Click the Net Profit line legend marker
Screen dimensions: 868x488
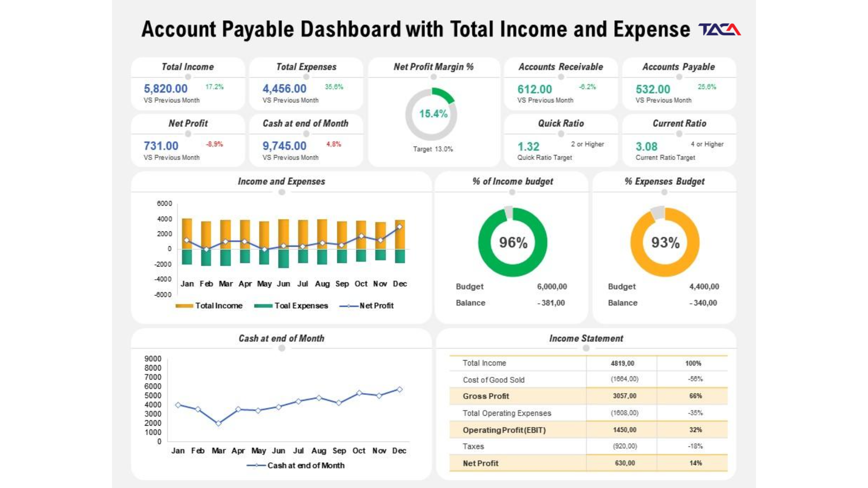pos(349,306)
